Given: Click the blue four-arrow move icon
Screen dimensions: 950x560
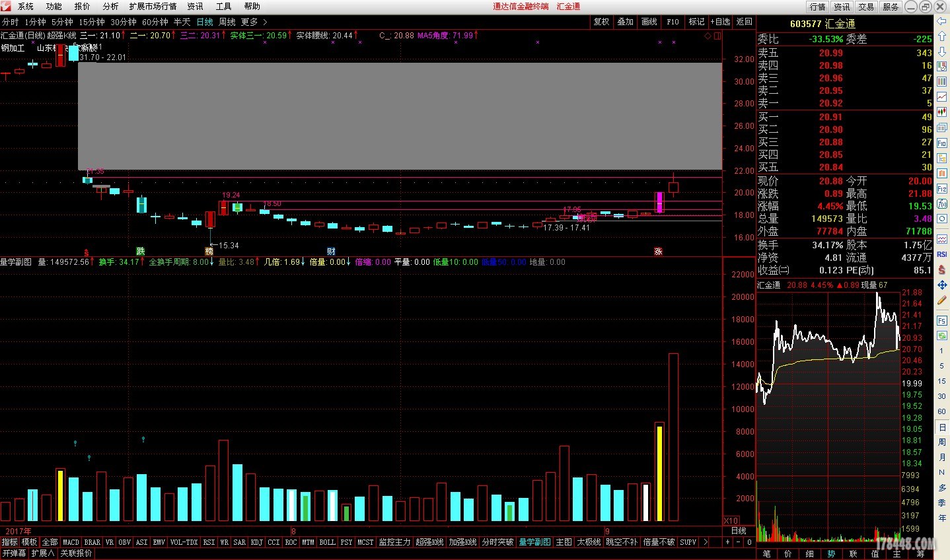Looking at the screenshot, I should point(942,285).
